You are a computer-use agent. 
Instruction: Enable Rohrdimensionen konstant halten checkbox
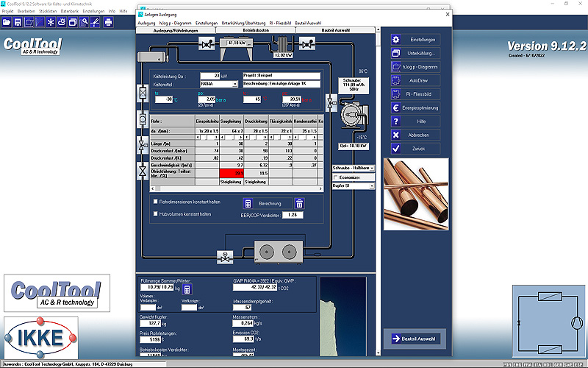click(x=154, y=200)
